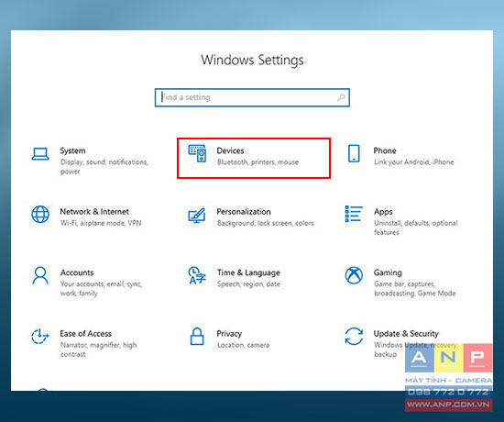The image size is (504, 422).
Task: Click 'Your accounts, email, sync' description
Action: 101,288
